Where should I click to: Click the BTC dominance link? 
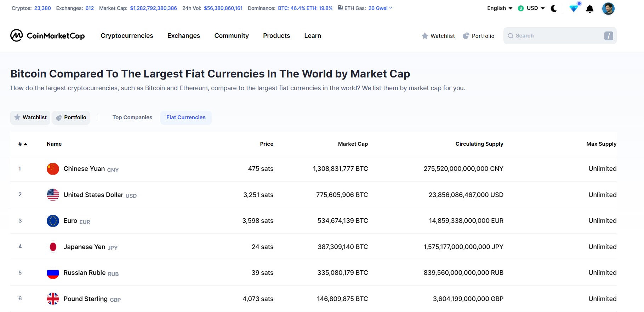pos(305,8)
